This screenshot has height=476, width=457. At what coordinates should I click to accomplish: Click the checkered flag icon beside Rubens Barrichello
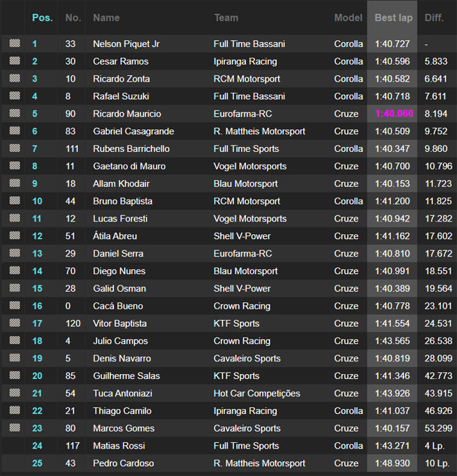click(15, 148)
